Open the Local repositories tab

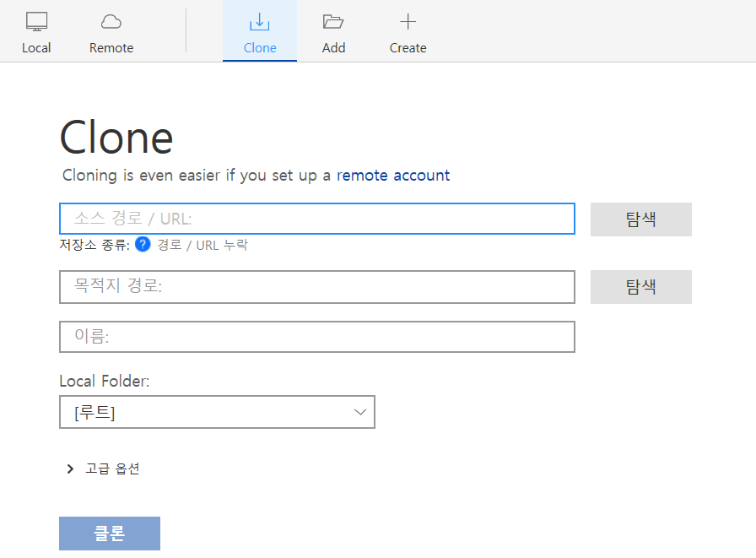pos(36,32)
